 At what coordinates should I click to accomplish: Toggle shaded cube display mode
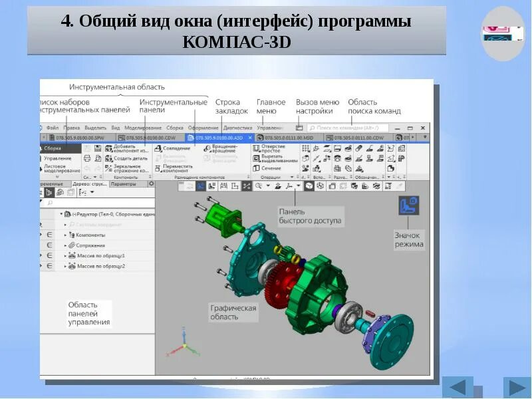309,186
